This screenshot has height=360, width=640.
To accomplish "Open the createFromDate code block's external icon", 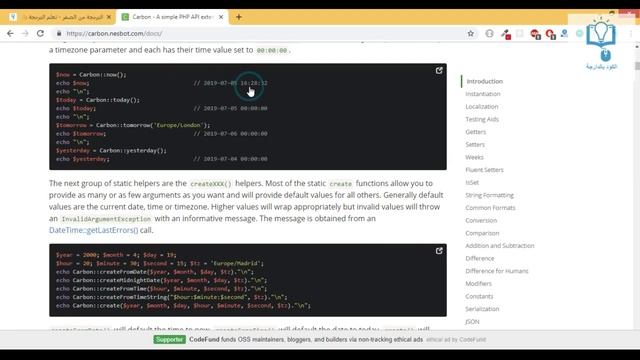I will click(x=439, y=251).
